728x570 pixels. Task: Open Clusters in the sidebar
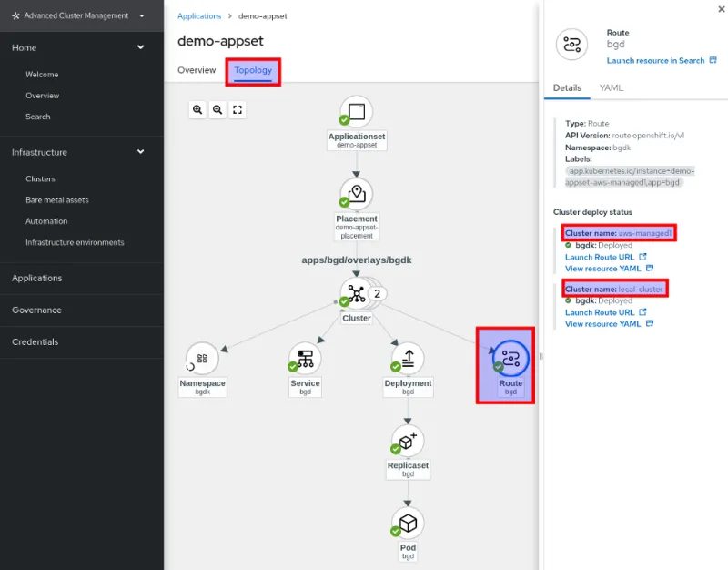pos(40,178)
